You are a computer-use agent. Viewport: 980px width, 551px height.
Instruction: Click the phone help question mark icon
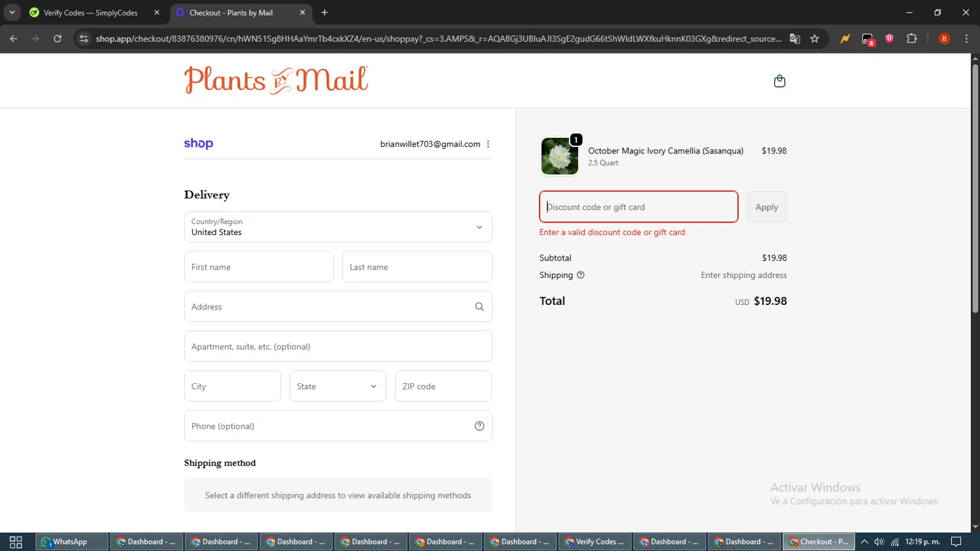tap(480, 426)
